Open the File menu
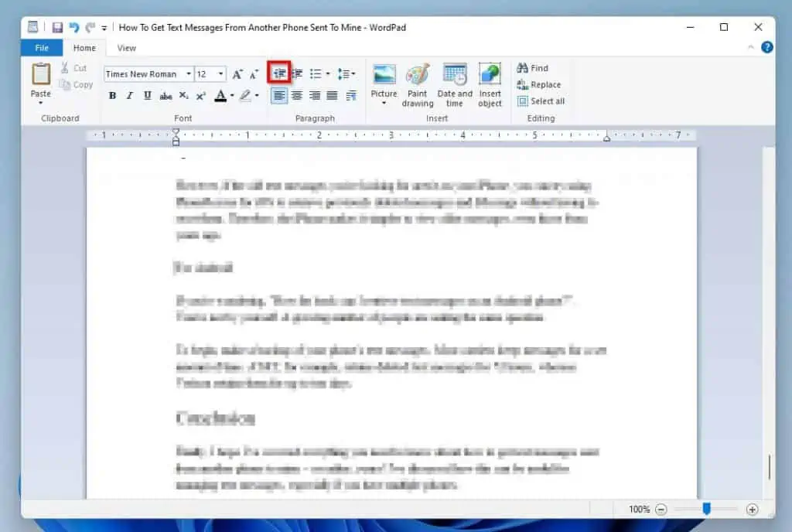 tap(42, 48)
